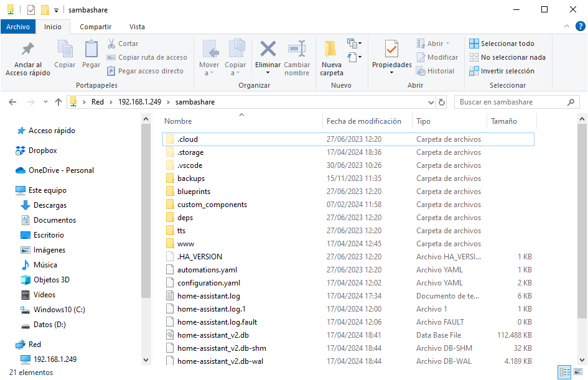Collapse the ribbon with chevron

567,26
